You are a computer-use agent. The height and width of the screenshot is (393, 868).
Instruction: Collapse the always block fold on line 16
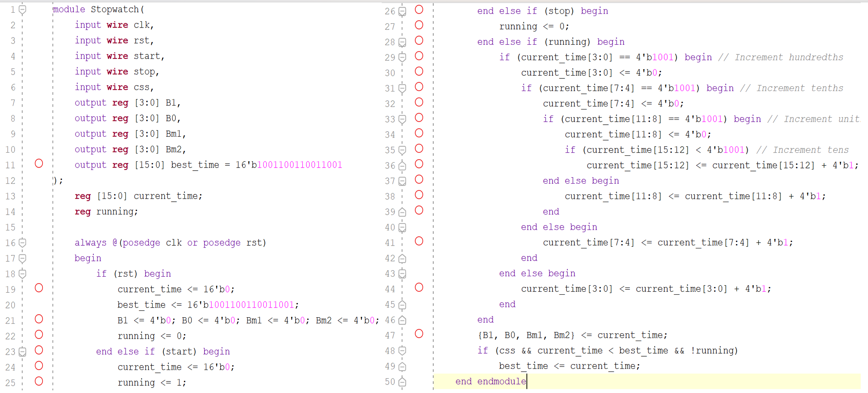pyautogui.click(x=23, y=243)
